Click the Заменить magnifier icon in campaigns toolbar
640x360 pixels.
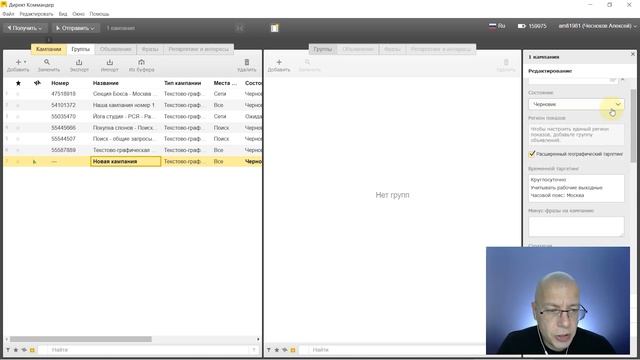[x=47, y=62]
